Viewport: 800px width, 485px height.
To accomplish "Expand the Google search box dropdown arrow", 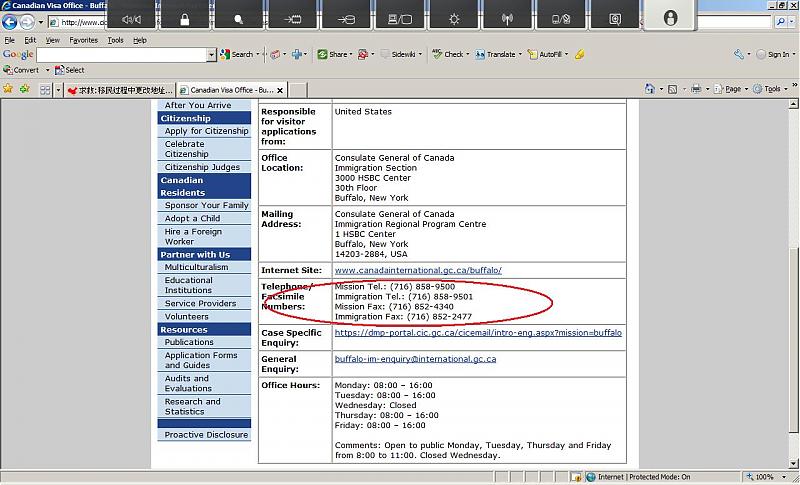I will coord(211,55).
